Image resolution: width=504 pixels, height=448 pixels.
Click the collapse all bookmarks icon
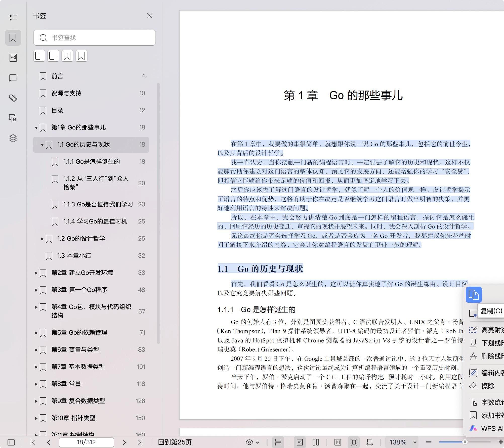click(x=53, y=56)
